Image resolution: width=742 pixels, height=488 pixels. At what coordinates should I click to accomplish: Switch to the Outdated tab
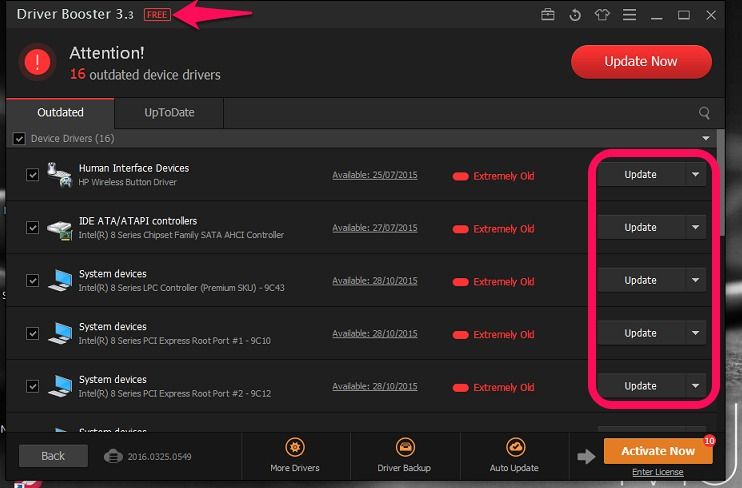pyautogui.click(x=60, y=113)
